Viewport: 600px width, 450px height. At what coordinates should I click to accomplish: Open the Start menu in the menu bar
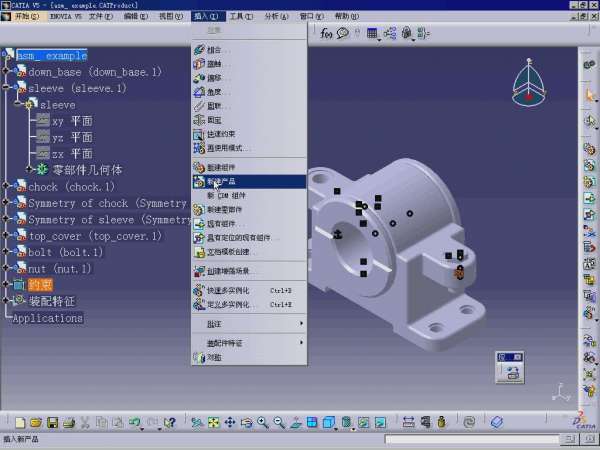click(26, 16)
